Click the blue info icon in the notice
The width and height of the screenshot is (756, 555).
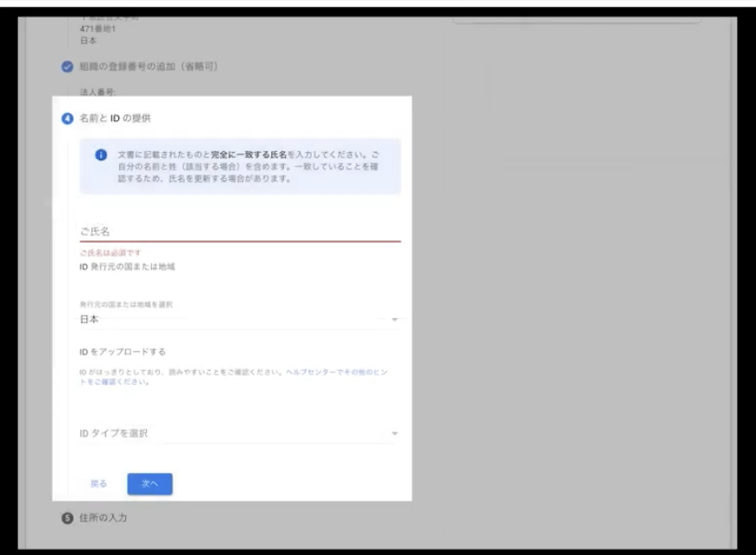coord(100,155)
